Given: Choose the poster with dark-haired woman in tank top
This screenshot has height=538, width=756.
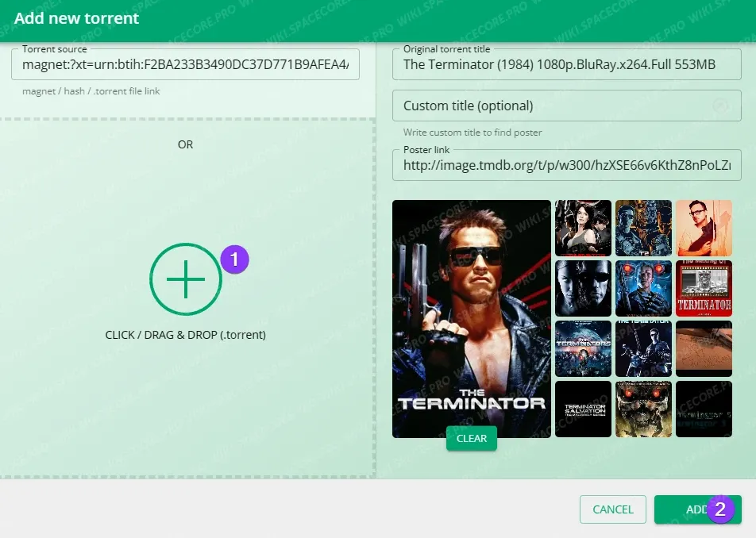Looking at the screenshot, I should 583,229.
